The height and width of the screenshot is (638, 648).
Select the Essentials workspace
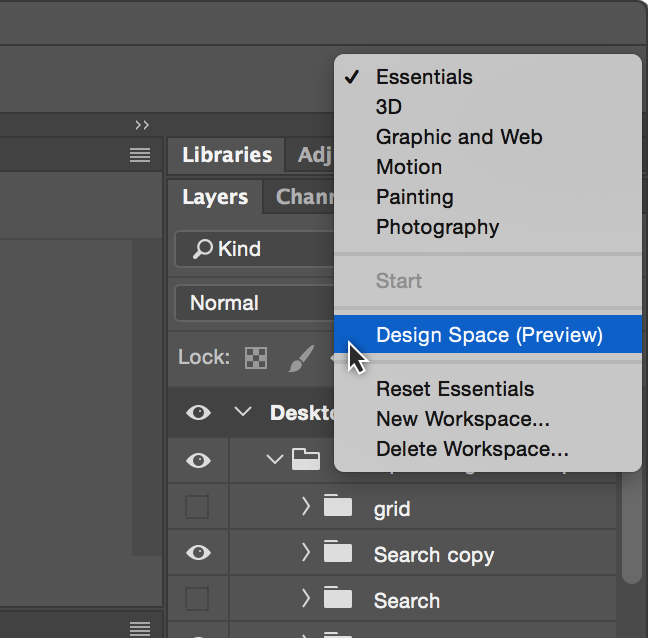(x=488, y=77)
